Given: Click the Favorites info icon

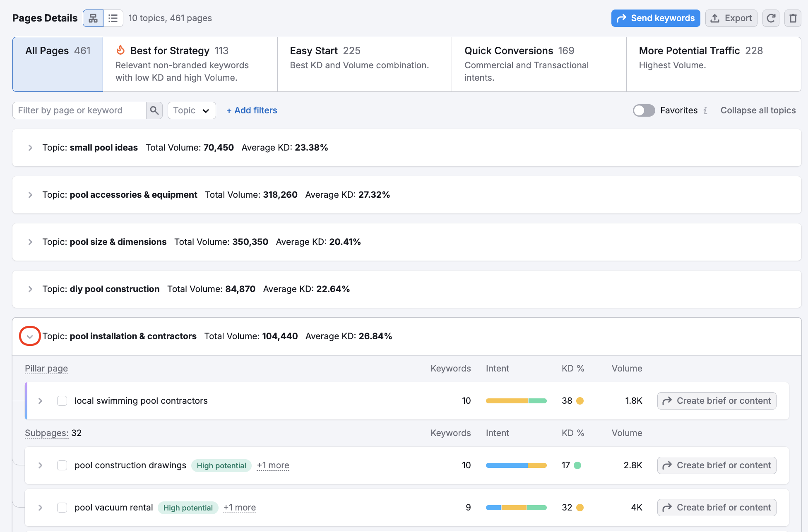Looking at the screenshot, I should point(705,110).
